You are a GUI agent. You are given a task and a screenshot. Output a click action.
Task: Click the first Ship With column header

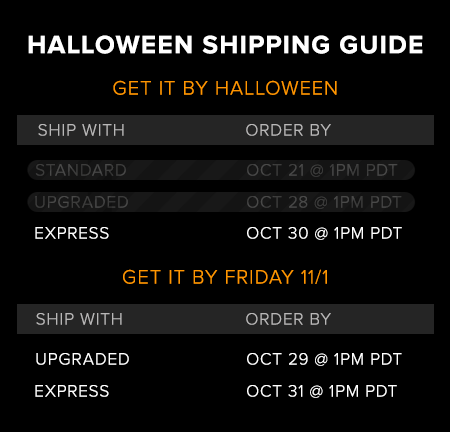point(81,130)
